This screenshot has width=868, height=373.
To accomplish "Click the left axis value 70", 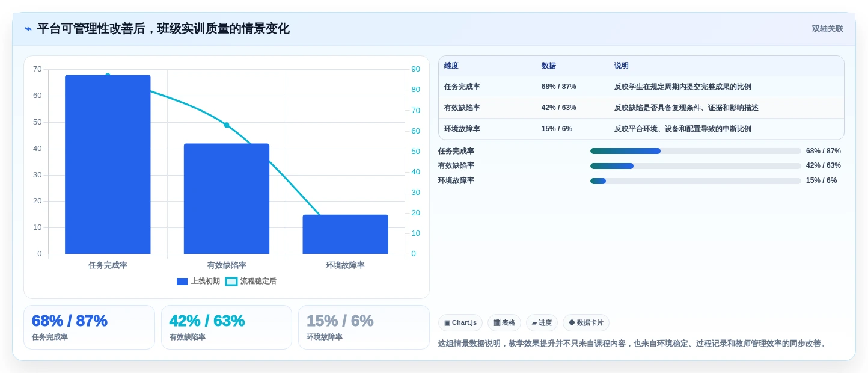I will (x=37, y=69).
